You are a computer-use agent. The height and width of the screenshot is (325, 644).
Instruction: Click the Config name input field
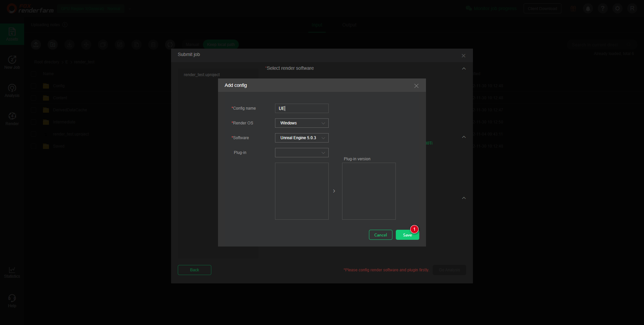pyautogui.click(x=302, y=108)
